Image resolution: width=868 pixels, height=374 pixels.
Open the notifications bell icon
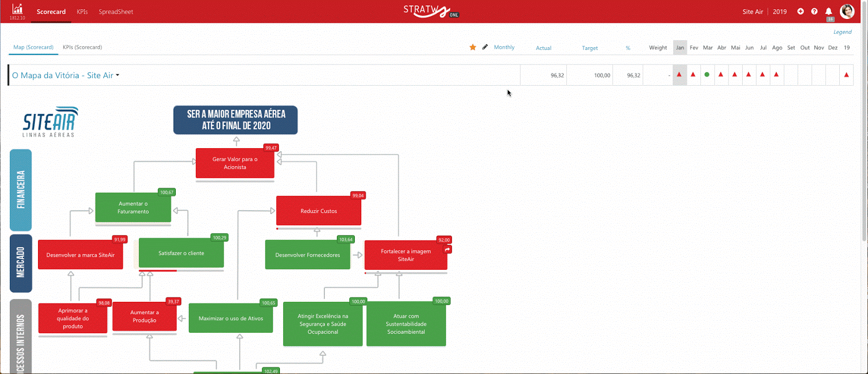point(828,11)
